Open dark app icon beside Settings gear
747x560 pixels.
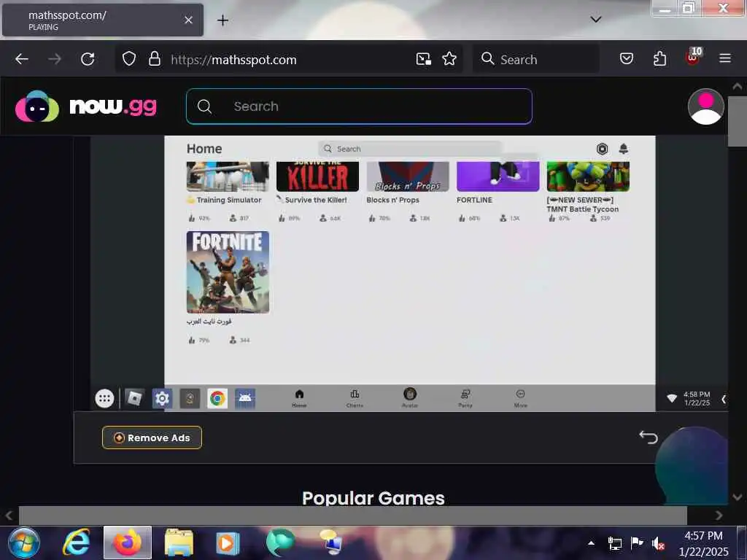(190, 398)
